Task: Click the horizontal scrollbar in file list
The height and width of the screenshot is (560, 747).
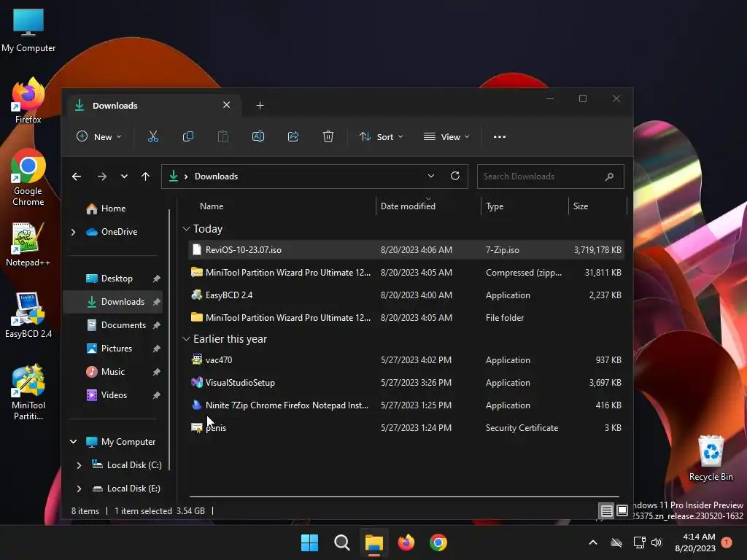Action: [404, 497]
